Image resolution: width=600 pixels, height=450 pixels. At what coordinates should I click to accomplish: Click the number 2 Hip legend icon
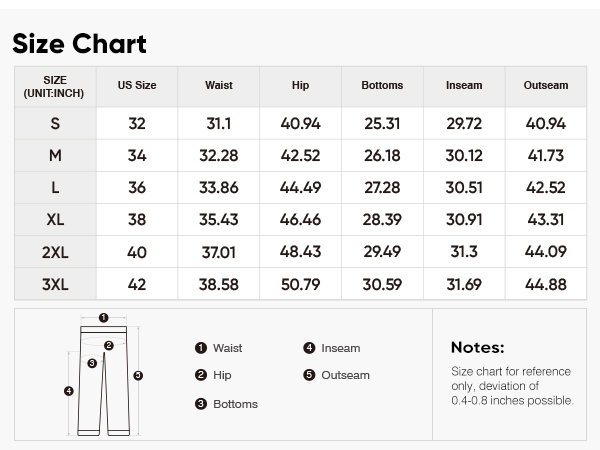(x=201, y=375)
